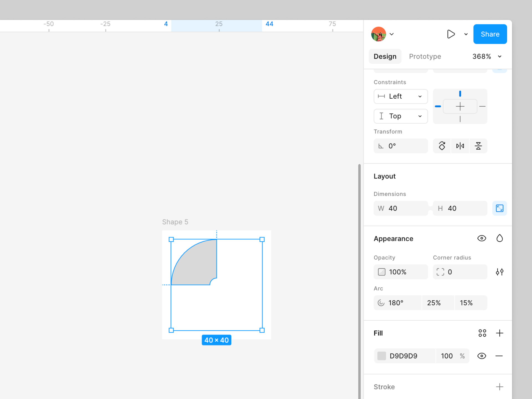
Task: Open the Left horizontal constraint dropdown
Action: coord(401,96)
